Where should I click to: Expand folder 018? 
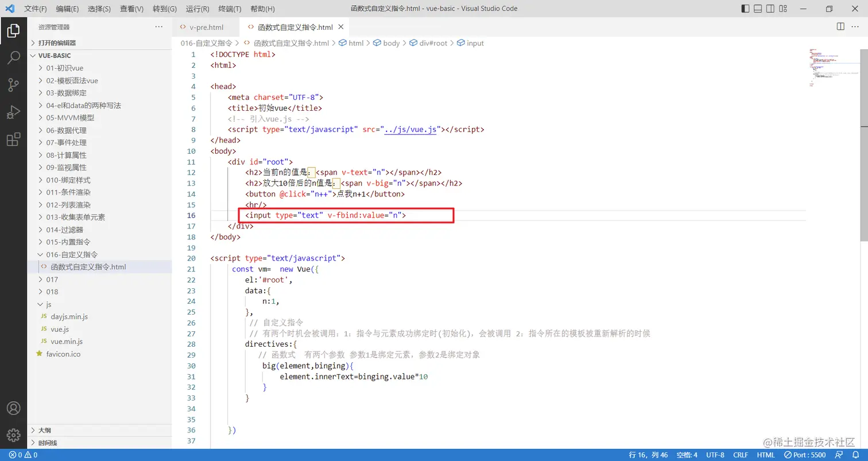[99, 292]
